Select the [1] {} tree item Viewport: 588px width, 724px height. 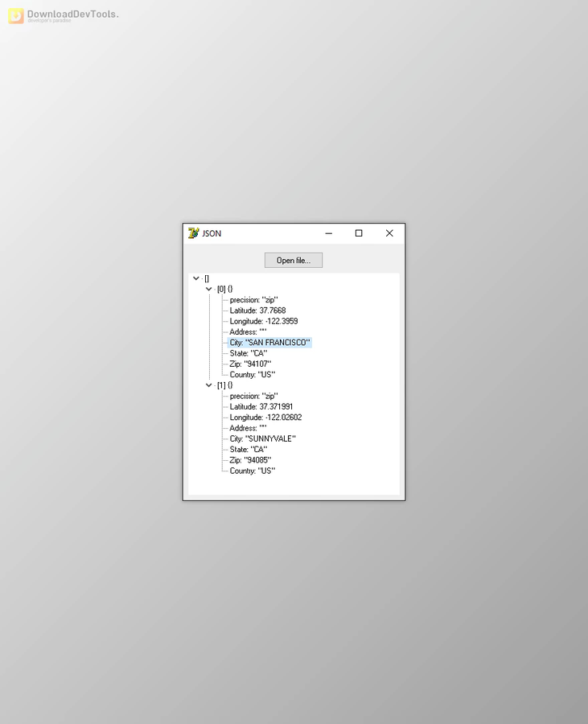pyautogui.click(x=224, y=385)
